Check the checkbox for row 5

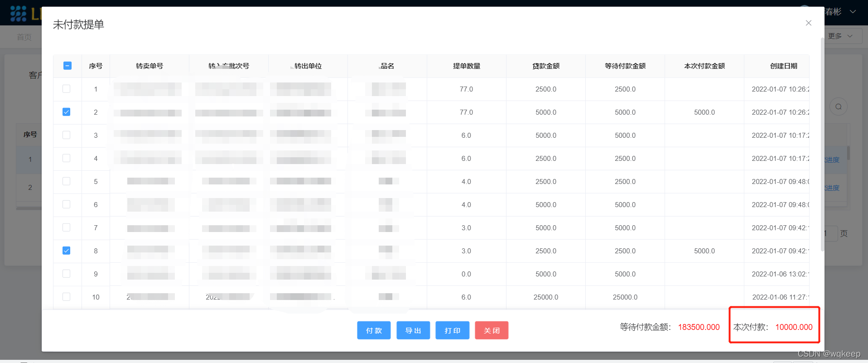coord(67,181)
